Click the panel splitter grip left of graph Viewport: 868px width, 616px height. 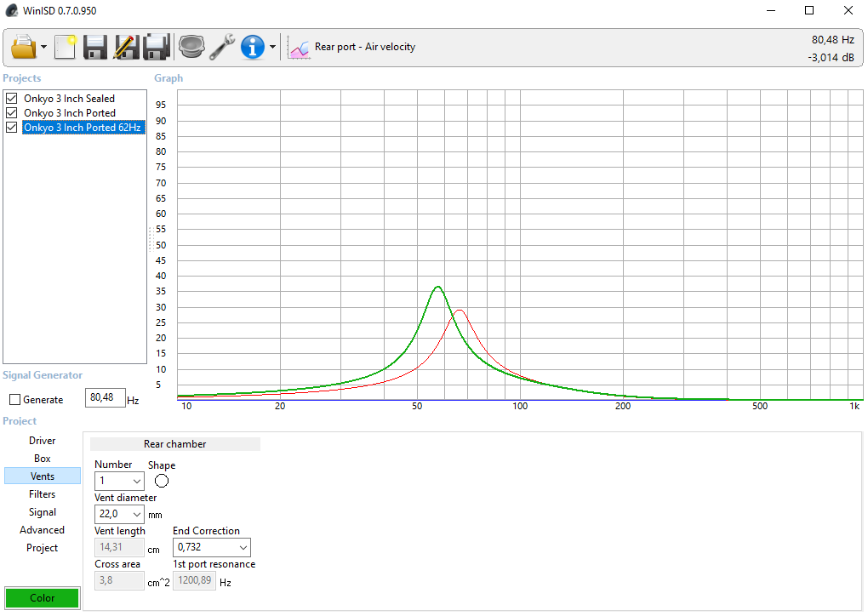click(x=151, y=239)
